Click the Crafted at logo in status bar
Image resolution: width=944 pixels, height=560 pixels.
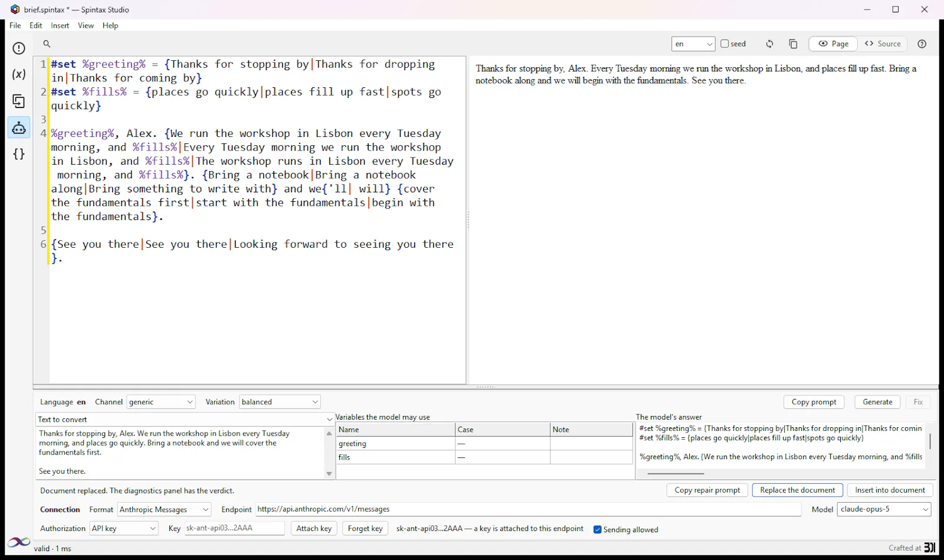(929, 548)
